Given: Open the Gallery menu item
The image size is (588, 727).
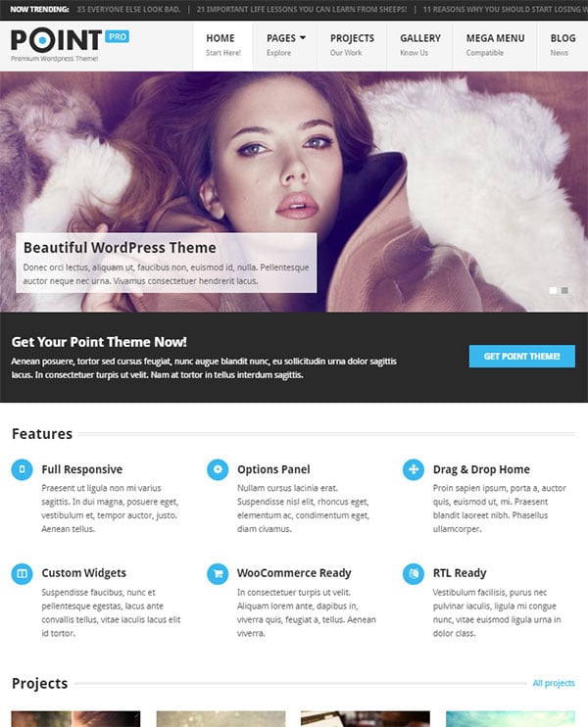Looking at the screenshot, I should [x=420, y=45].
